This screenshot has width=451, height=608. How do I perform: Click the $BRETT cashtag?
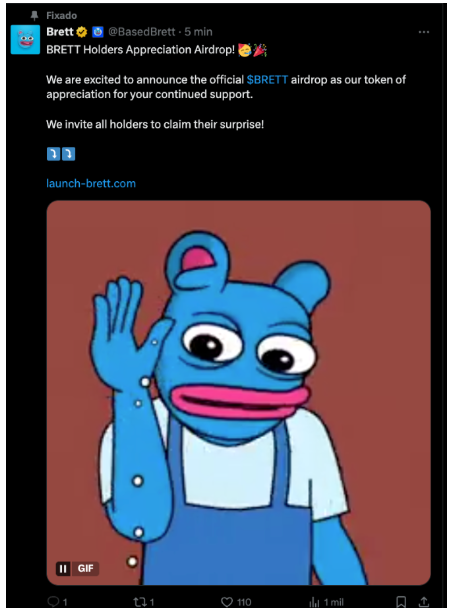[267, 79]
